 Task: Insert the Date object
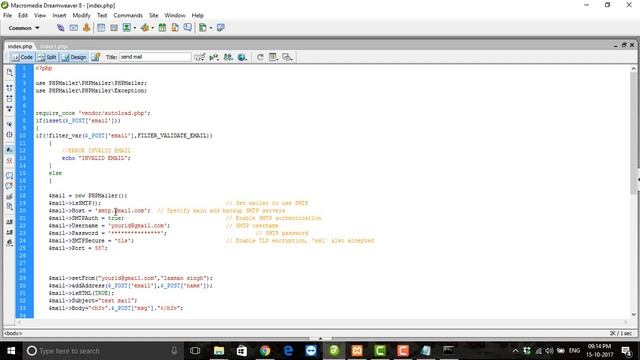click(162, 28)
